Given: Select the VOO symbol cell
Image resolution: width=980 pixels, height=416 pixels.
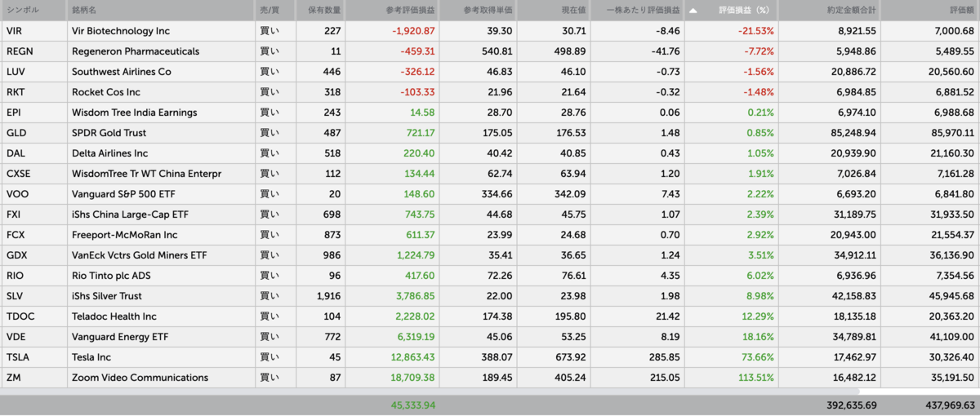Looking at the screenshot, I should click(x=33, y=194).
